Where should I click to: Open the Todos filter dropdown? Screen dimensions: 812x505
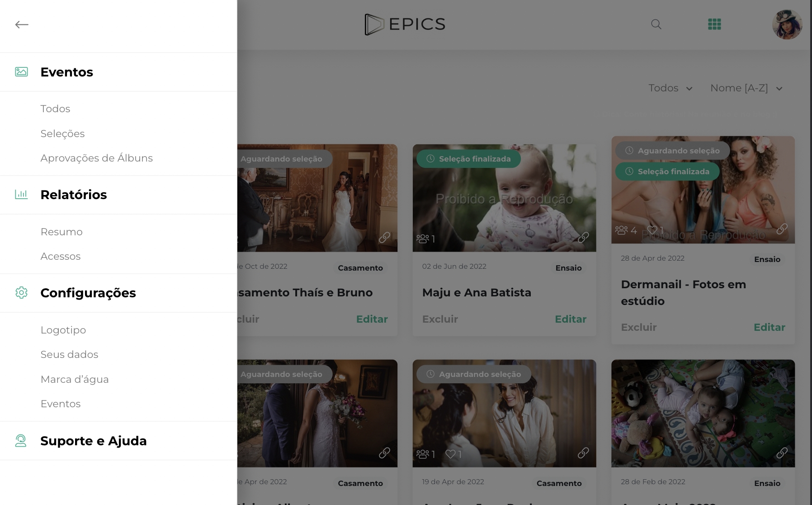670,88
